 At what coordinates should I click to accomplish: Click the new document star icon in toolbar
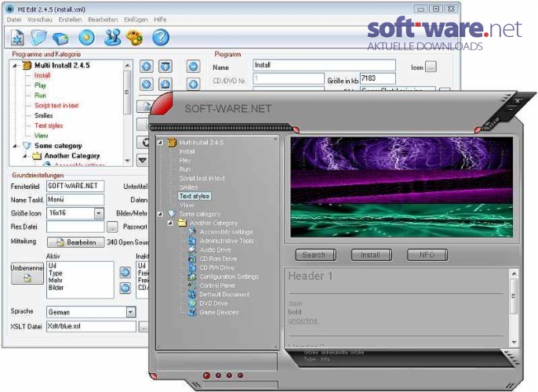(x=17, y=38)
